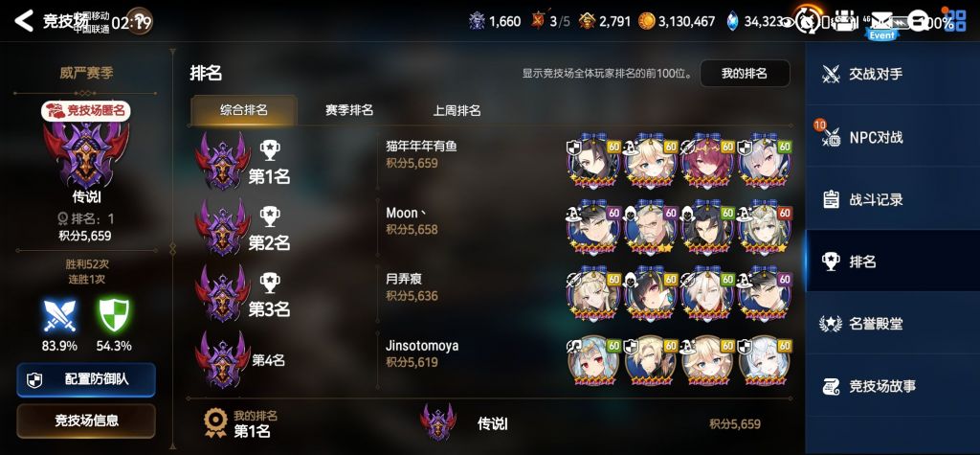Viewport: 980px width, 455px height.
Task: Open 竞技场故事 scroll entry
Action: tap(893, 386)
